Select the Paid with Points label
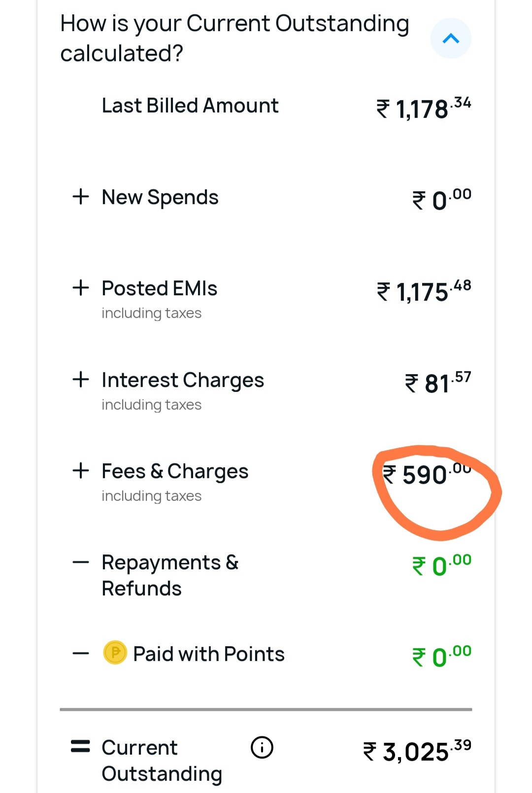Image resolution: width=532 pixels, height=793 pixels. [x=208, y=654]
